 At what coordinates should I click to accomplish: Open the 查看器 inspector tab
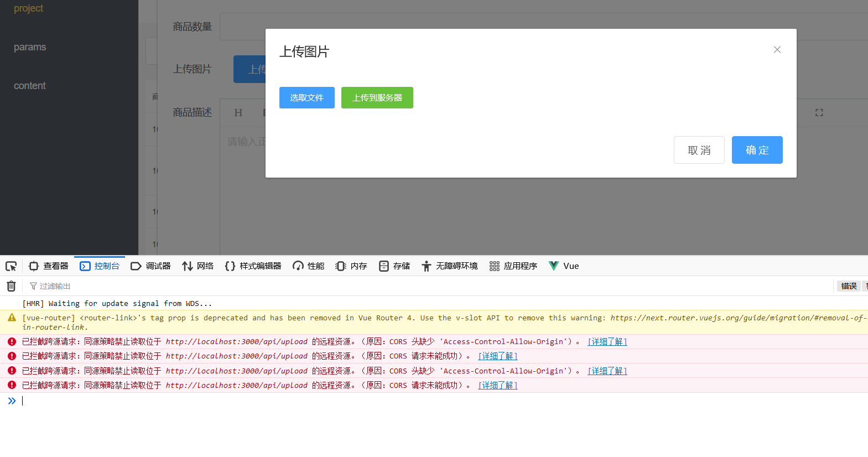pos(49,266)
